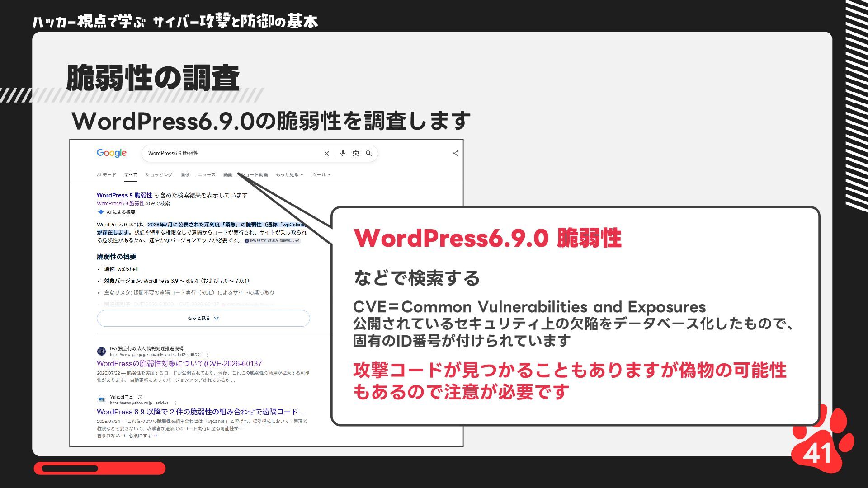Submit search with the magnifying glass icon
The width and height of the screenshot is (868, 488).
[369, 154]
